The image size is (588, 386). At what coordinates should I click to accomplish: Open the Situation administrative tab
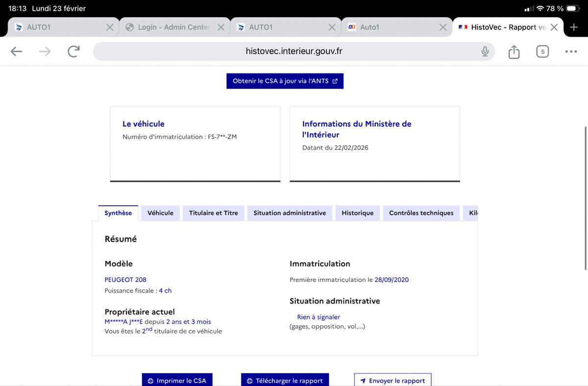coord(290,213)
